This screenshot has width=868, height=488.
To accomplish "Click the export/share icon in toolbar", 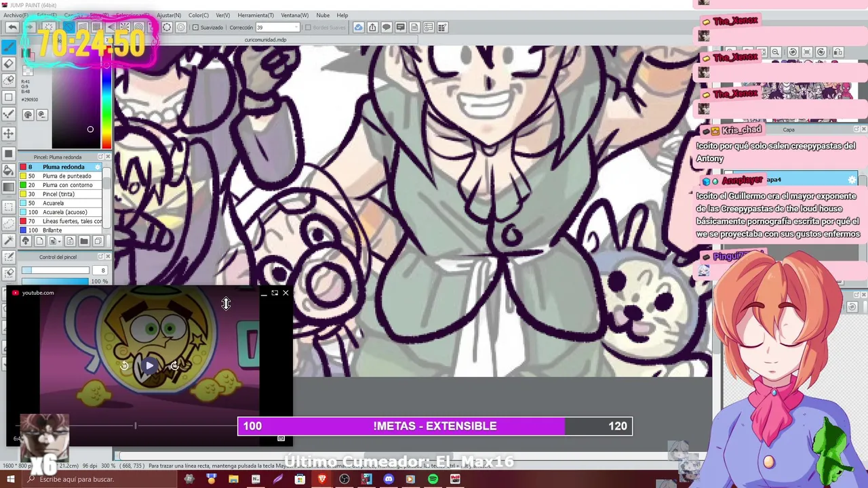I will [x=372, y=27].
